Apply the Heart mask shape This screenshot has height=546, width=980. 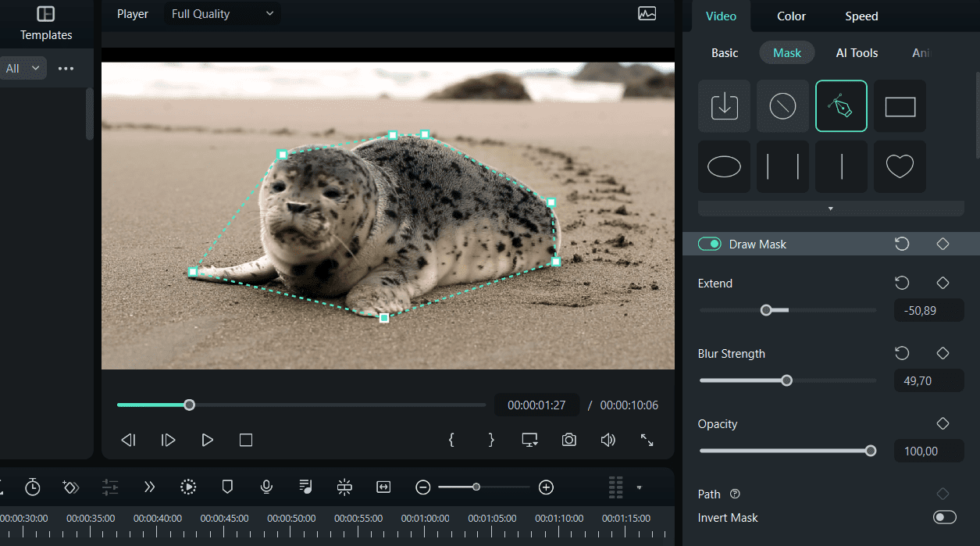(x=900, y=166)
